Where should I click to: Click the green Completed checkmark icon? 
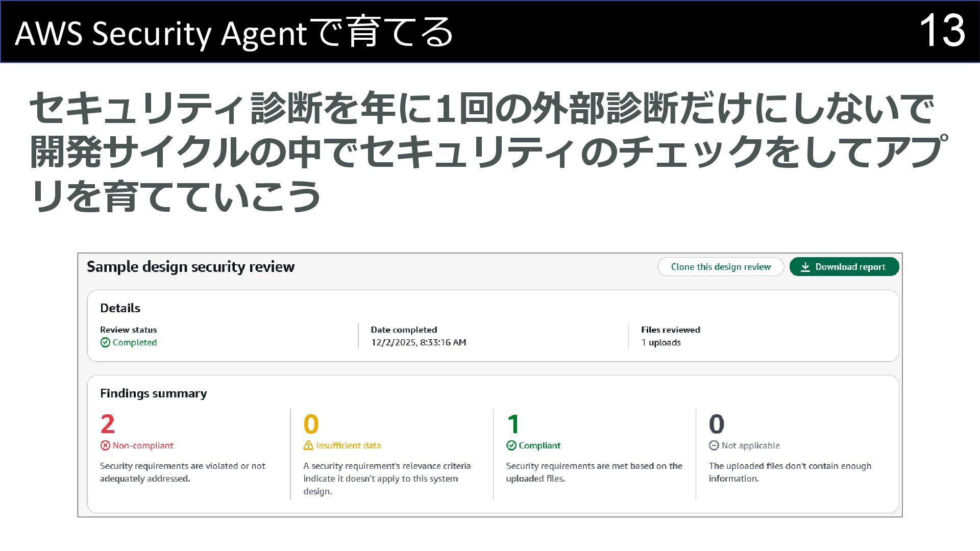105,342
